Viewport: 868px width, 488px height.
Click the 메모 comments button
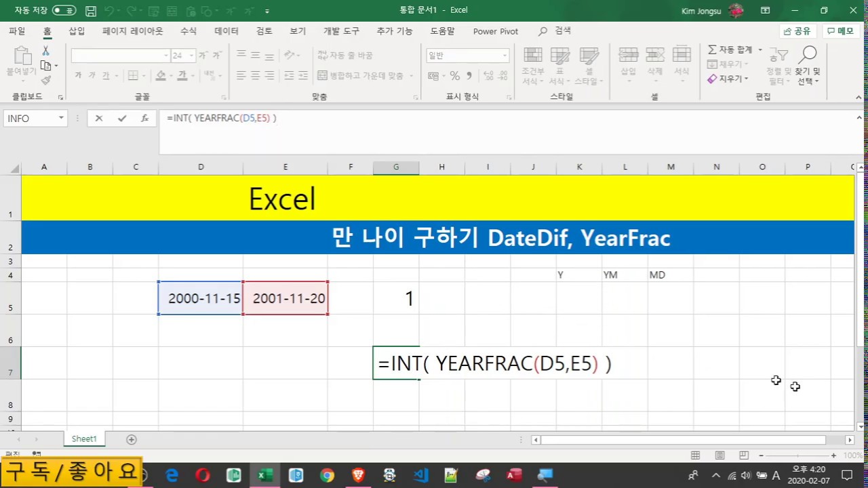[841, 31]
